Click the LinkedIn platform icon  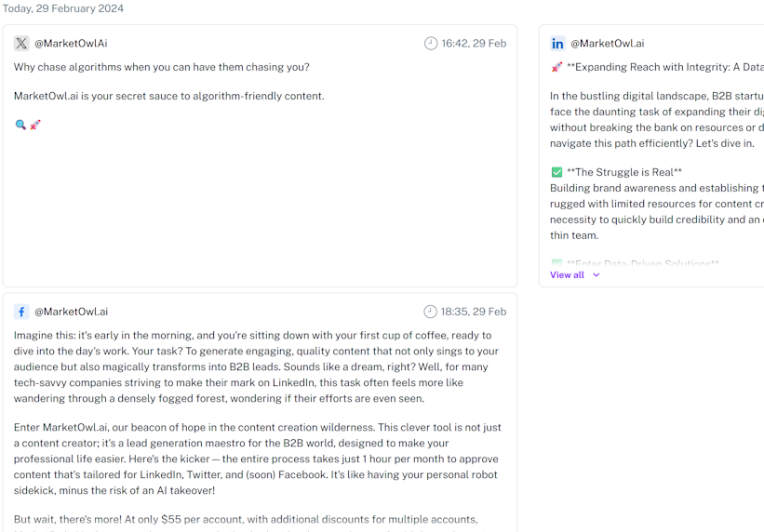click(558, 44)
